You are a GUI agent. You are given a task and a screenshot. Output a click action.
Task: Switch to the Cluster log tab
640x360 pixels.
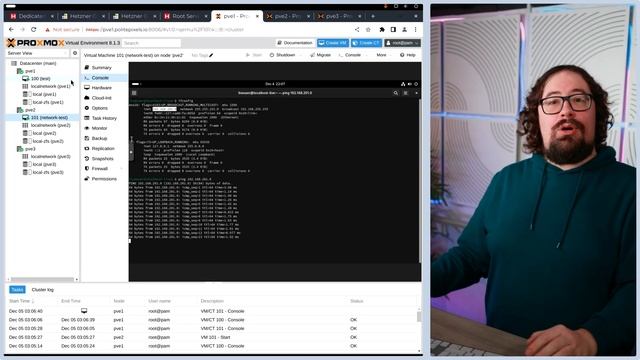click(42, 289)
